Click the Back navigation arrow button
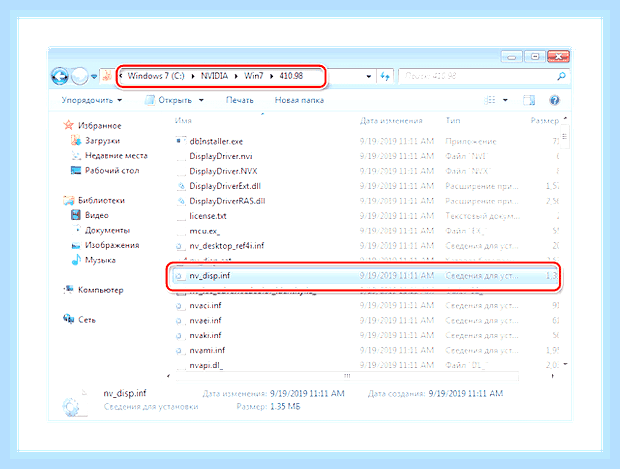The height and width of the screenshot is (469, 620). click(x=60, y=76)
